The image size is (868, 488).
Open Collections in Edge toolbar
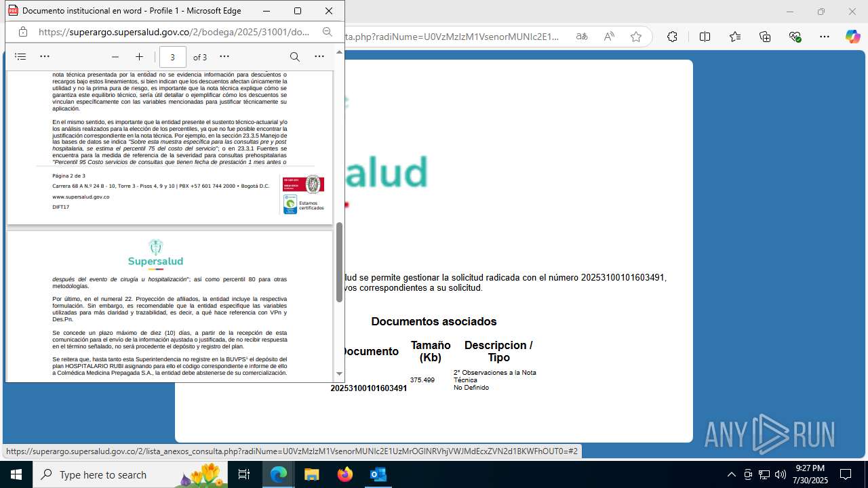pyautogui.click(x=765, y=37)
